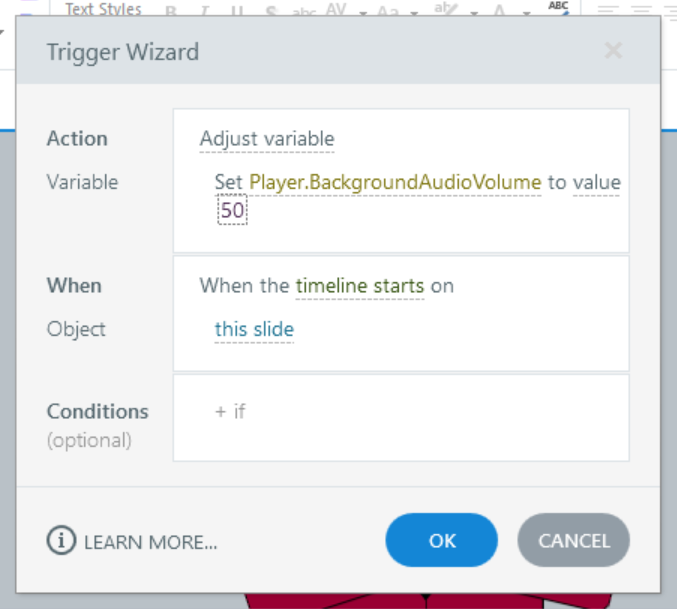Toggle bold formatting in the ribbon

171,11
